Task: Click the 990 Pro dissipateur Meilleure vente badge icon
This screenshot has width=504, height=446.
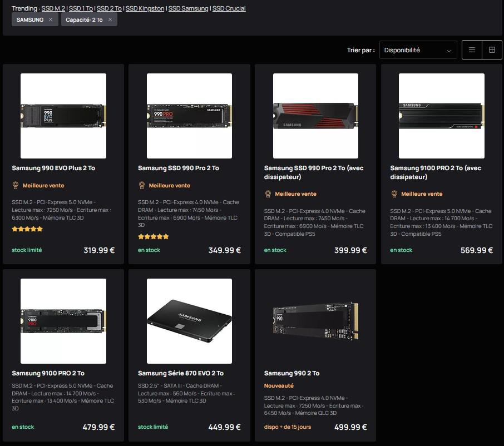Action: [x=268, y=194]
